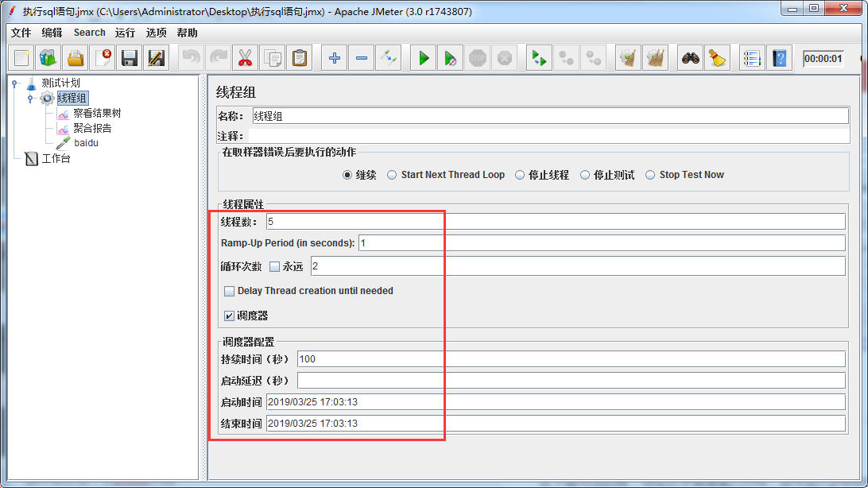The width and height of the screenshot is (868, 488).
Task: Cut selection with the scissors icon
Action: click(246, 58)
